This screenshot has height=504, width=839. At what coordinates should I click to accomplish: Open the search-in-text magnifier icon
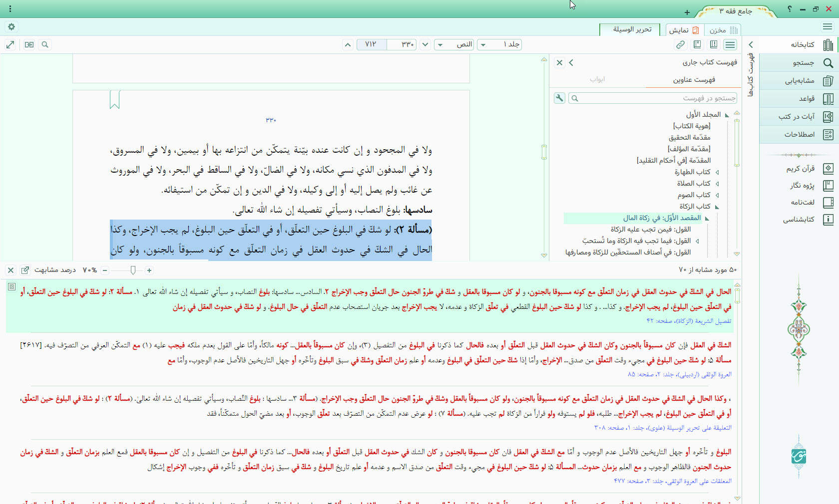[x=45, y=44]
